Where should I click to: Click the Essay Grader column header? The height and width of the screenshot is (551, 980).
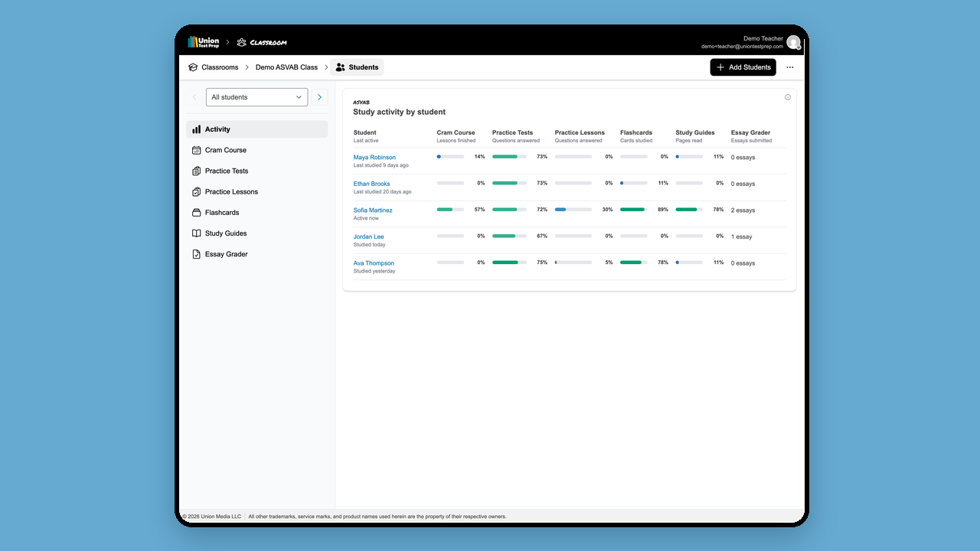point(750,132)
